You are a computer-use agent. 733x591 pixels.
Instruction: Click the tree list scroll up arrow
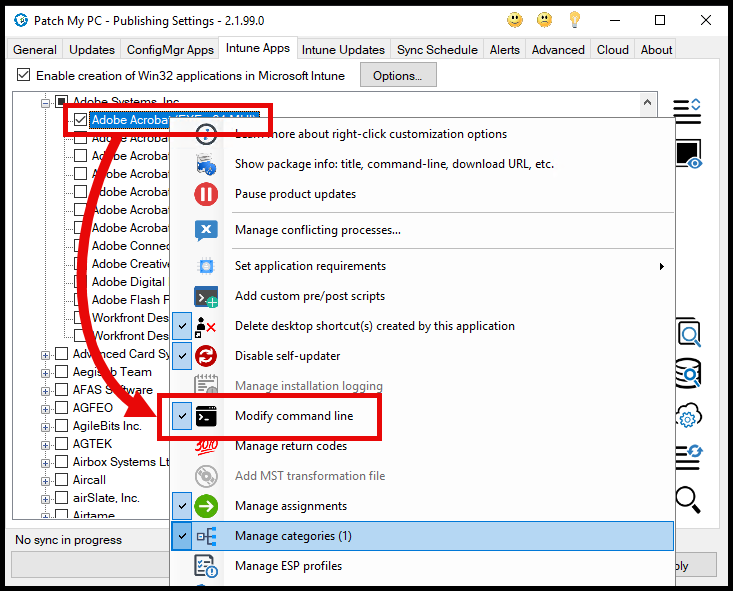(647, 102)
